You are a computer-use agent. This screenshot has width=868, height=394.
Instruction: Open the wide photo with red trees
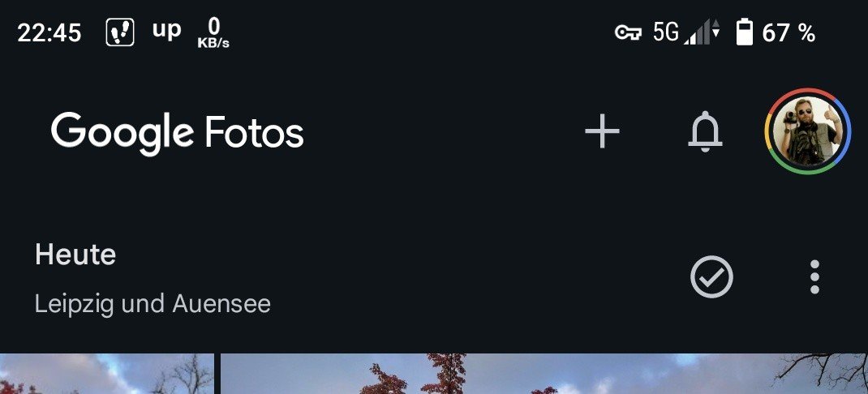[544, 374]
